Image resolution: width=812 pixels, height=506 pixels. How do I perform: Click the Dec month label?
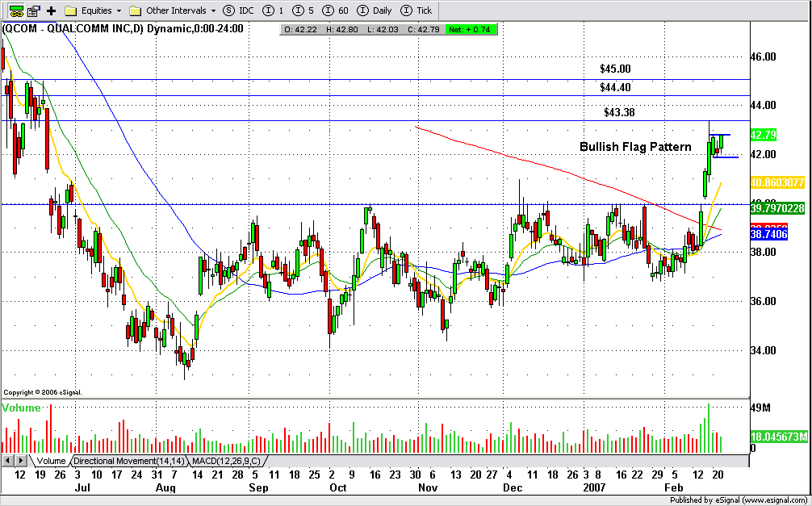pos(513,488)
